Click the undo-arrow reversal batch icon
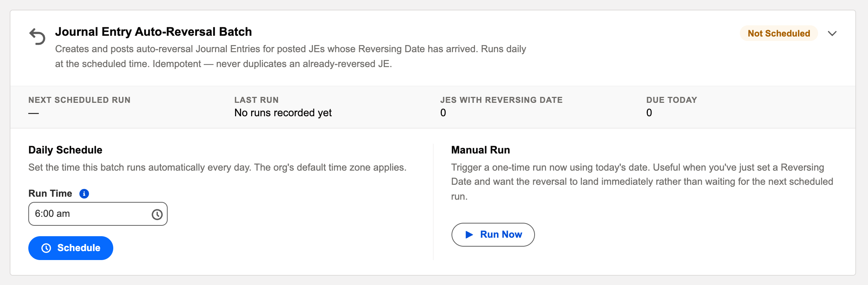Screen dimensions: 868x285 point(37,37)
